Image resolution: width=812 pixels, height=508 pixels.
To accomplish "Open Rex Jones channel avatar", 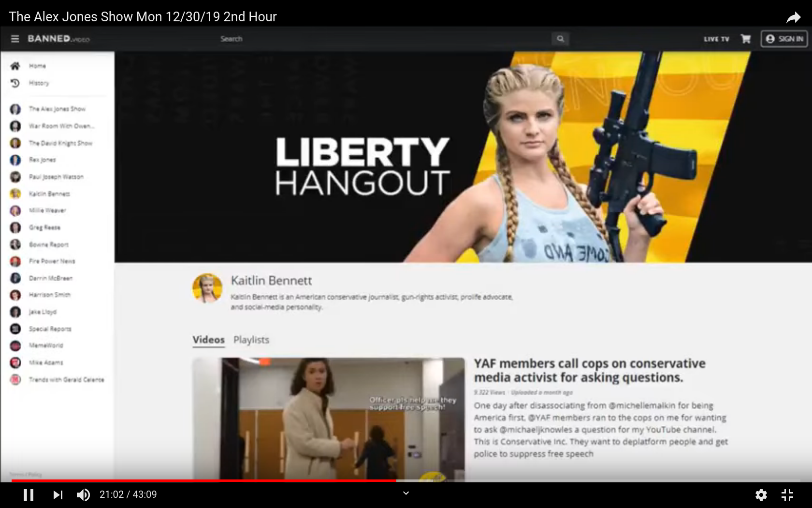I will [x=15, y=160].
